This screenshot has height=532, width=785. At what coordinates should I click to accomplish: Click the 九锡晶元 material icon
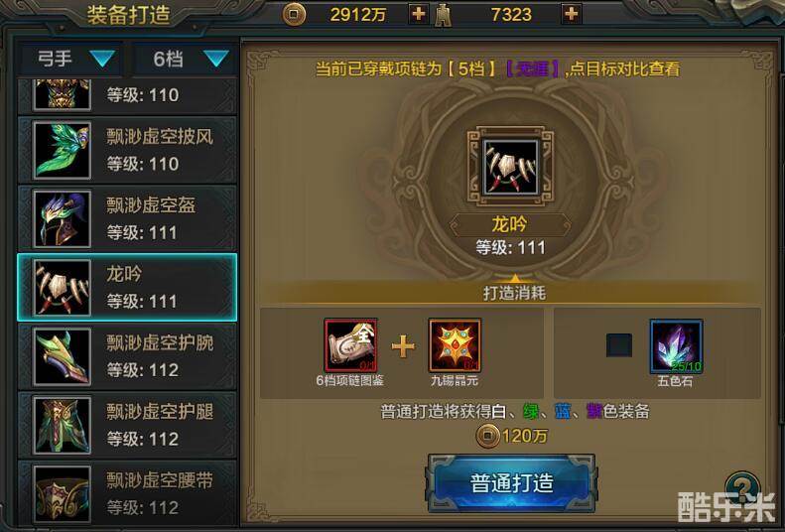(455, 345)
